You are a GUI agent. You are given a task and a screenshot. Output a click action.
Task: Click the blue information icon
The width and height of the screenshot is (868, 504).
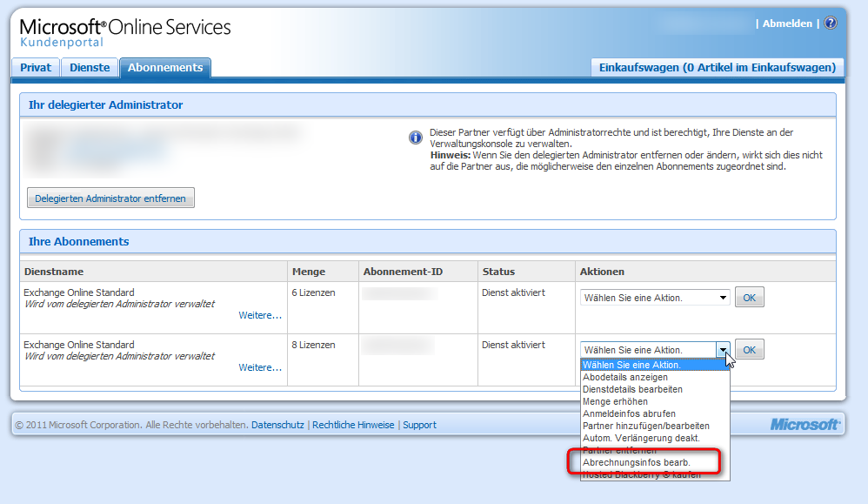tap(415, 138)
